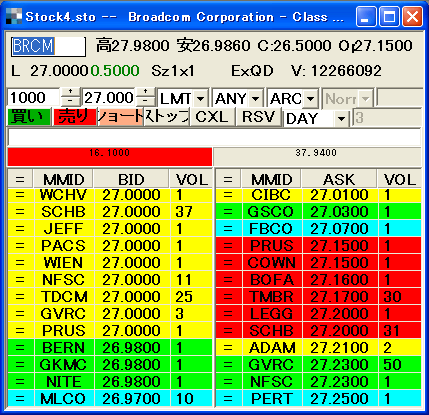Select the PRUS ask at 27.1500

318,245
